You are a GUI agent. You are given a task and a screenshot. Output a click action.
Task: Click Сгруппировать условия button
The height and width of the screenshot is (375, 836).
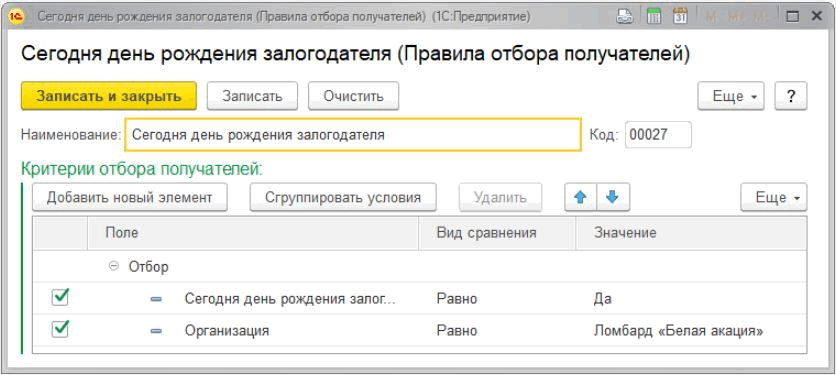(343, 197)
